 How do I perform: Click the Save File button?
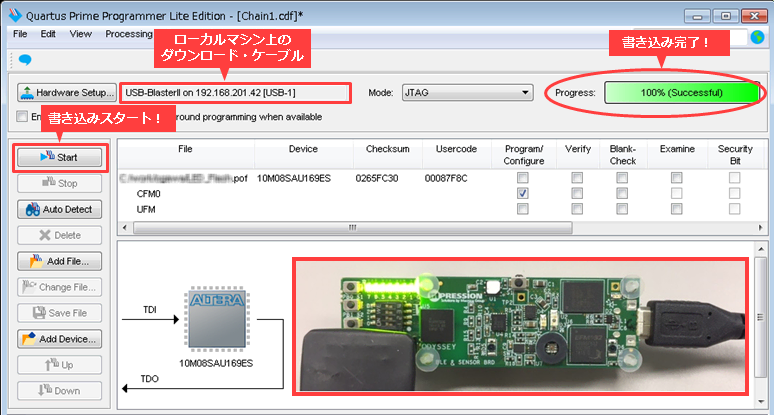[x=60, y=313]
